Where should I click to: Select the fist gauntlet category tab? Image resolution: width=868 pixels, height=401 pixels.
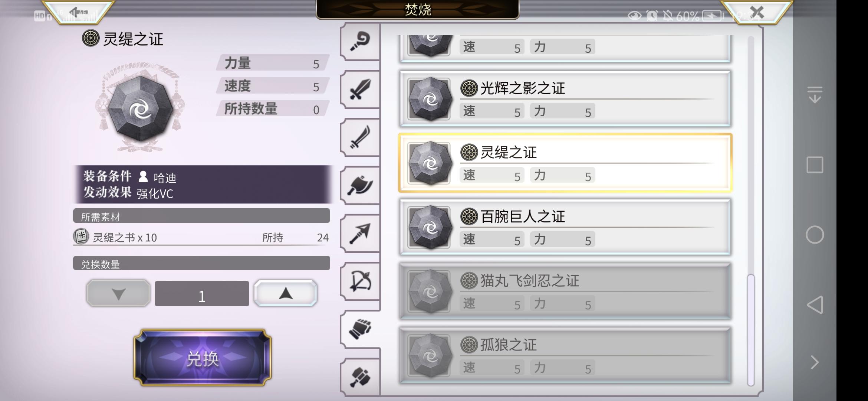pos(360,329)
